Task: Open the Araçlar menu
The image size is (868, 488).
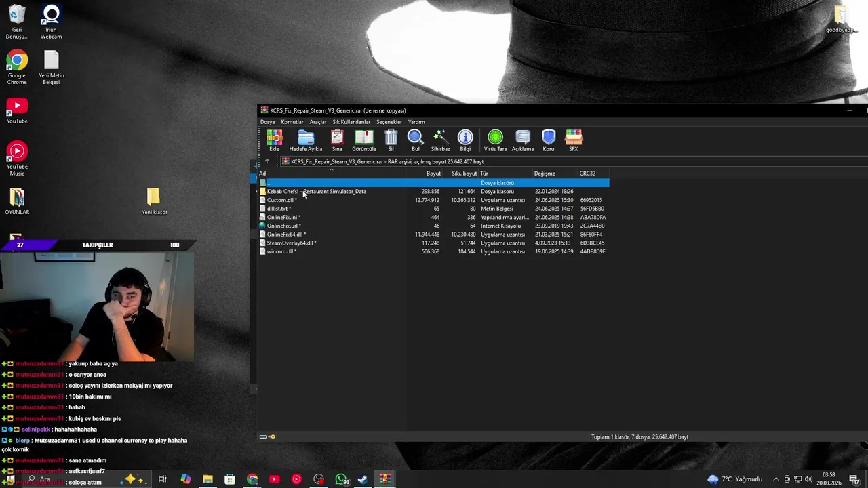Action: coord(318,122)
